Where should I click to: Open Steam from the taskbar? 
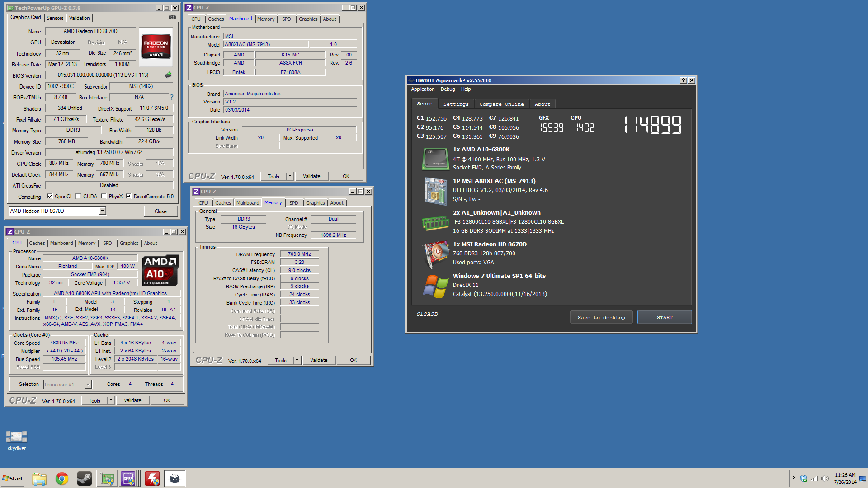(85, 479)
